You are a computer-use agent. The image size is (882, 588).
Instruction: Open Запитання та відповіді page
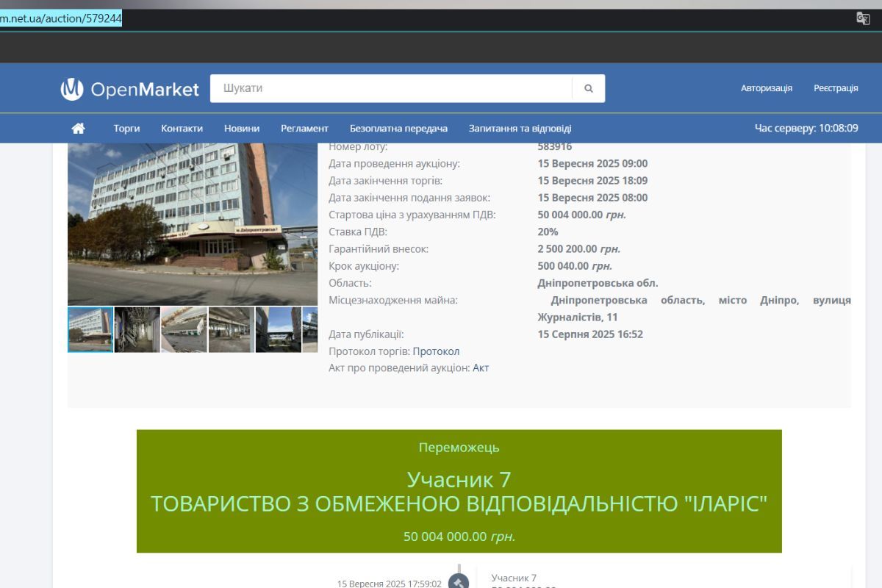tap(520, 128)
